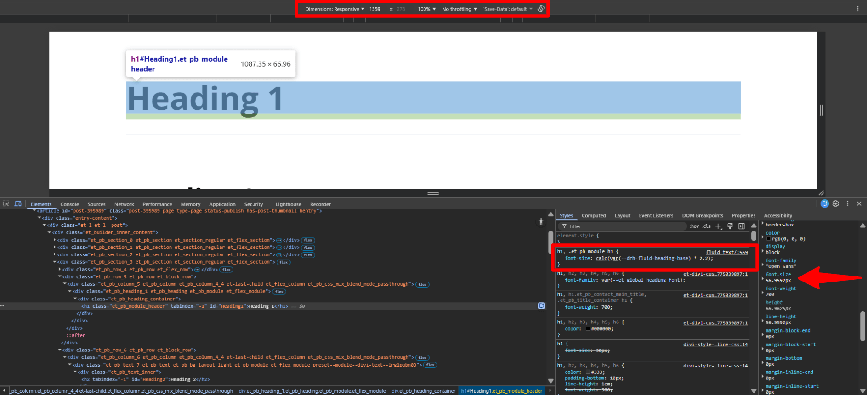Click the h1#Heading1 breadcrumb item
Viewport: 868px width, 395px height.
click(x=501, y=391)
